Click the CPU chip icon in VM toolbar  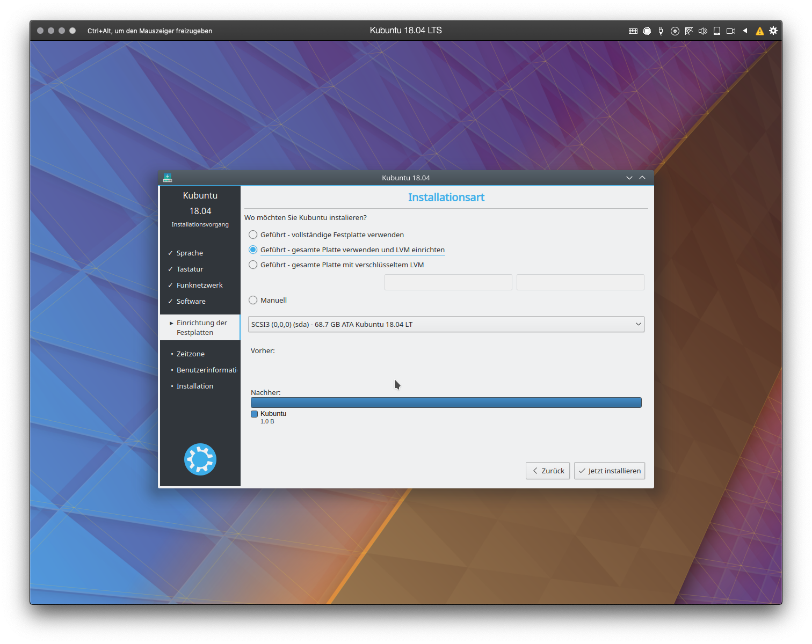(x=647, y=31)
